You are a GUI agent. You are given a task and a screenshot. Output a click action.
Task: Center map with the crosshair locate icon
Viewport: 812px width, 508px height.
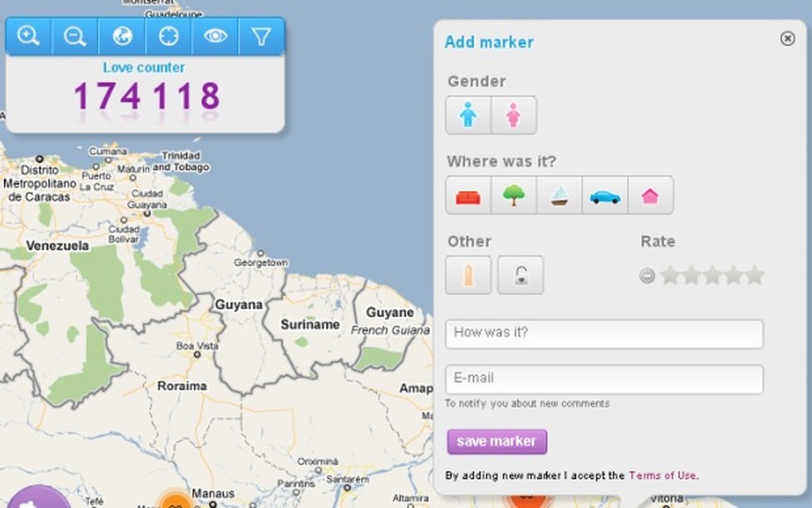(169, 36)
